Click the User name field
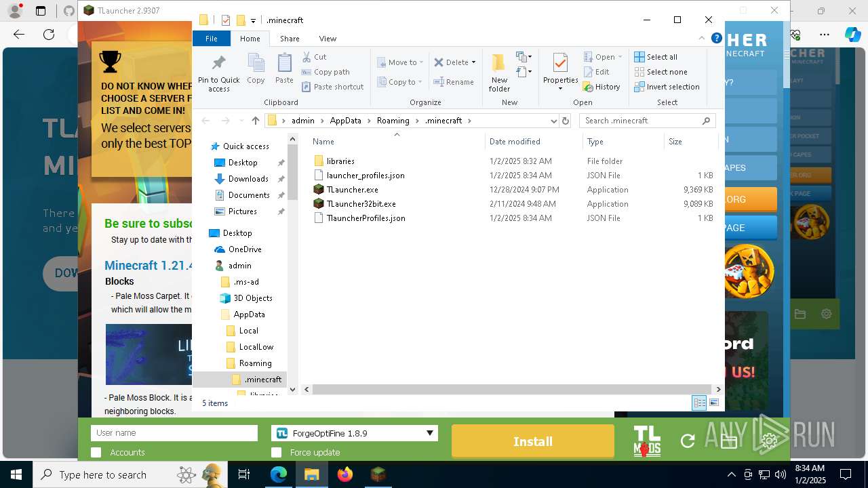 click(x=174, y=433)
